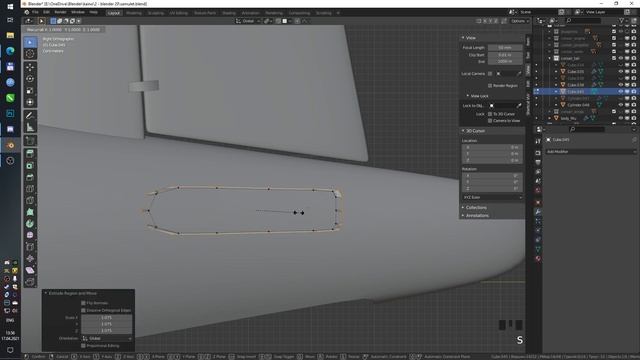Select the Rip Region tool
Screen dimensions: 640x360
click(x=30, y=282)
